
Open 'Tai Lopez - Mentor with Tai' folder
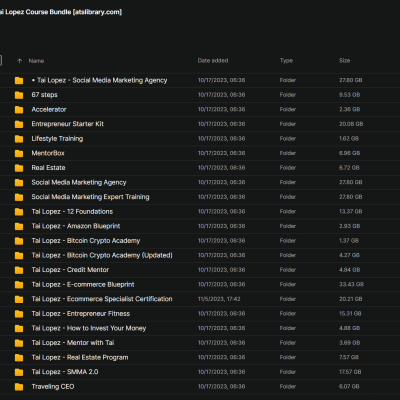point(73,343)
